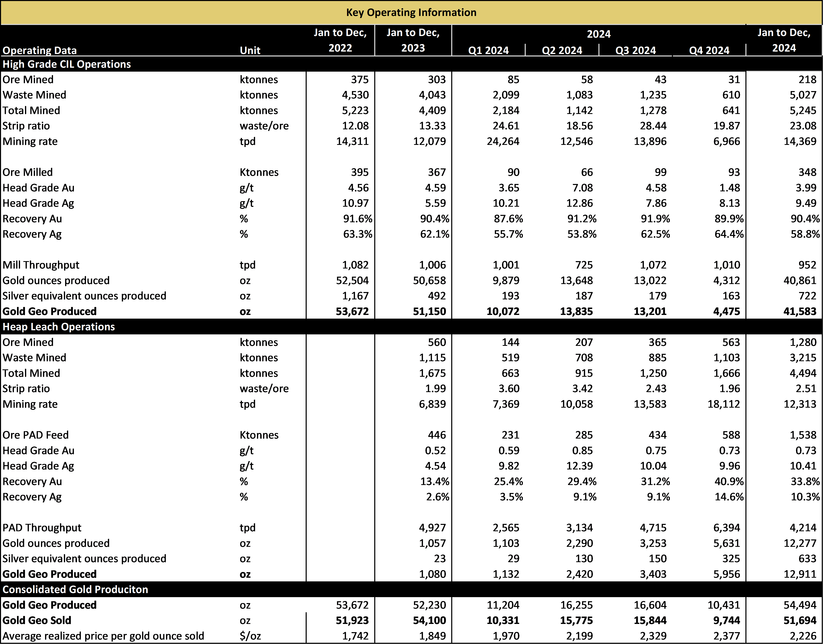The image size is (823, 644).
Task: Select the Mill Throughput row label
Action: pos(40,265)
